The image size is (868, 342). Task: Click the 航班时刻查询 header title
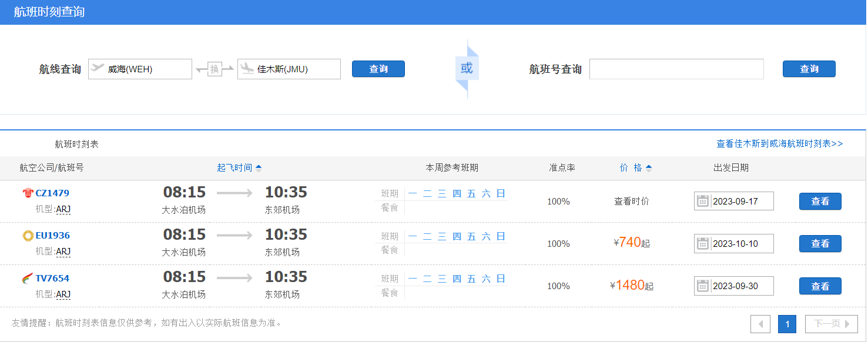[x=49, y=12]
